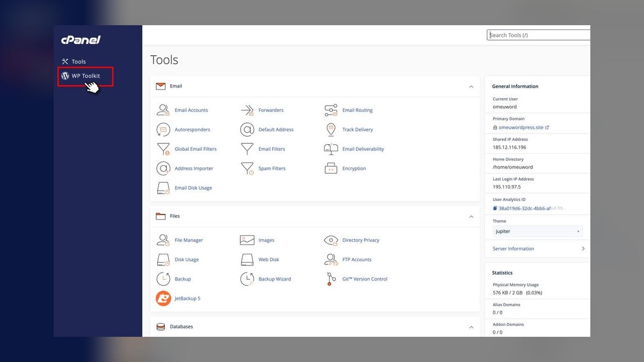Open WP Toolkit in the sidebar

[x=81, y=76]
